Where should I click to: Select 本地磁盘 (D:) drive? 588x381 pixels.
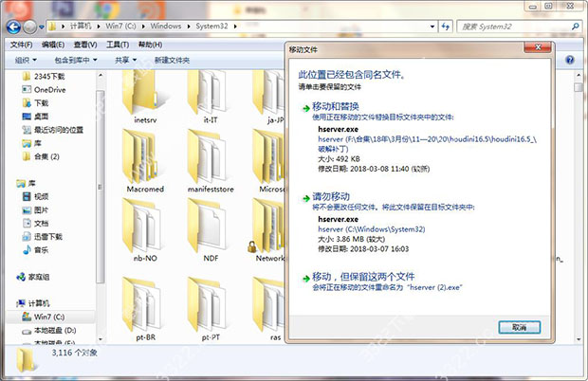tap(49, 331)
